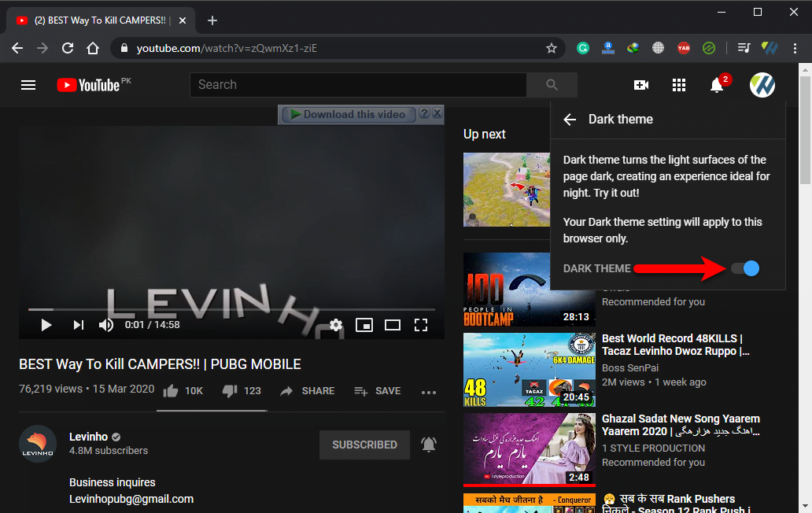Skip to the next video
Screen dimensions: 812x513
coord(78,325)
